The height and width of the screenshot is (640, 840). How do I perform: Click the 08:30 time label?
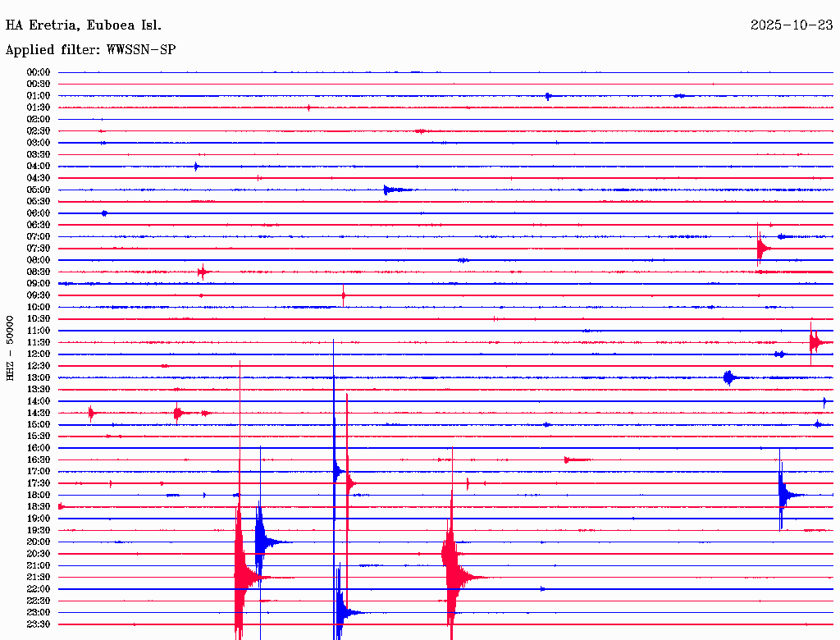point(39,272)
